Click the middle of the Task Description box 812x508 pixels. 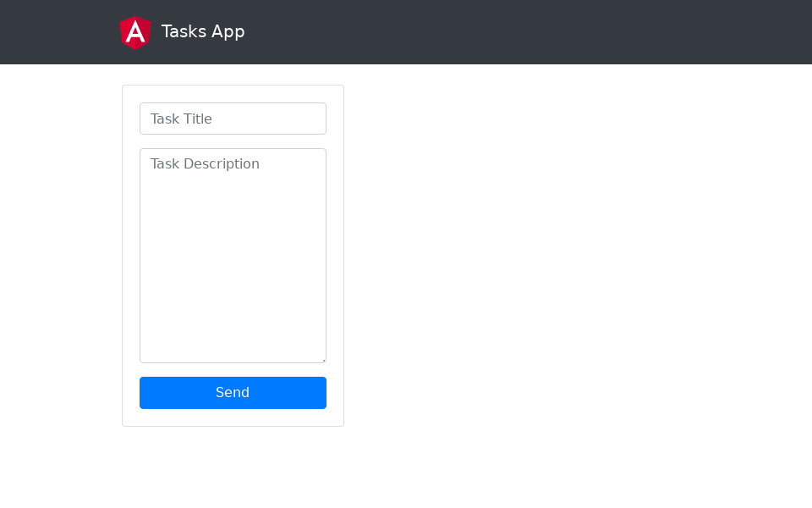(x=233, y=256)
